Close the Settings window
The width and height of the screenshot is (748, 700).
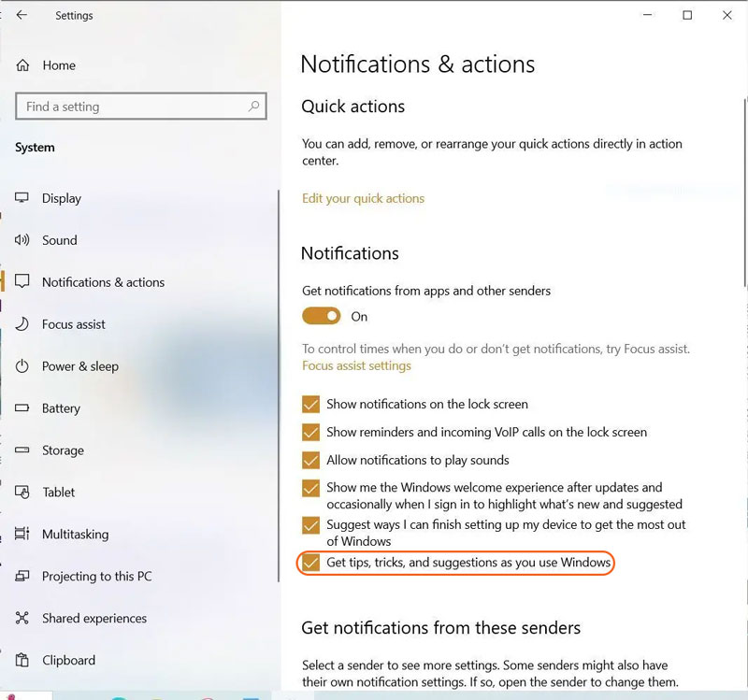727,15
